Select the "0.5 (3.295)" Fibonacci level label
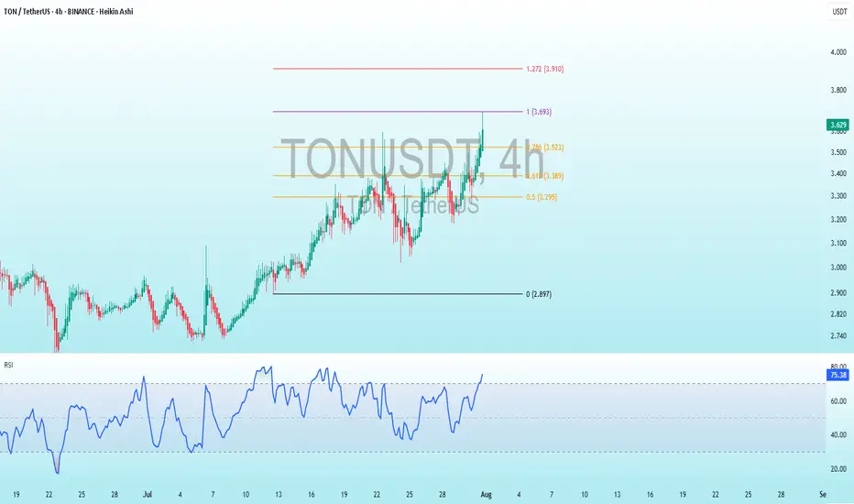 pyautogui.click(x=542, y=197)
